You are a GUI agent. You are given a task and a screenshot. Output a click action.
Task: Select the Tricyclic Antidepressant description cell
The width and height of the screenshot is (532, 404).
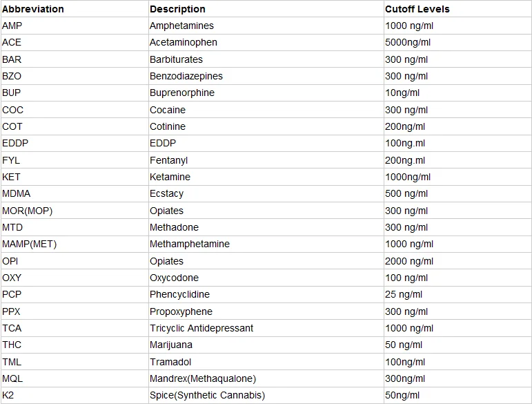(201, 328)
